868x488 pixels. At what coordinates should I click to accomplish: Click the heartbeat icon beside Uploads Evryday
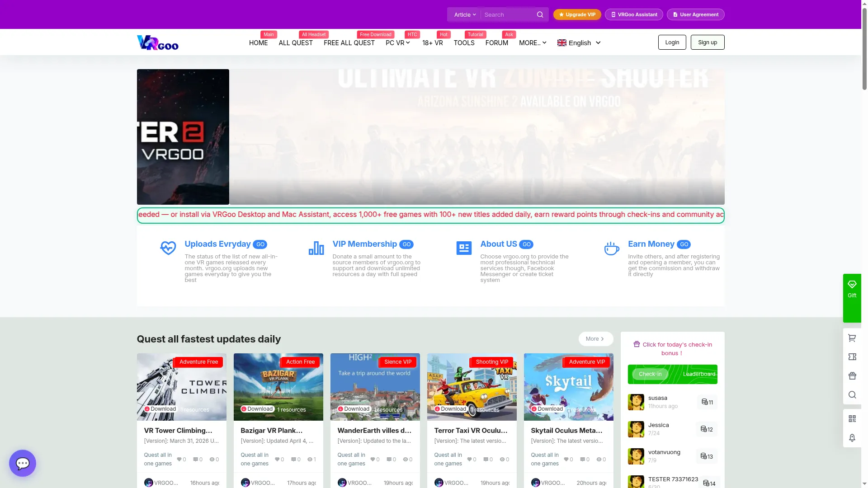[168, 248]
